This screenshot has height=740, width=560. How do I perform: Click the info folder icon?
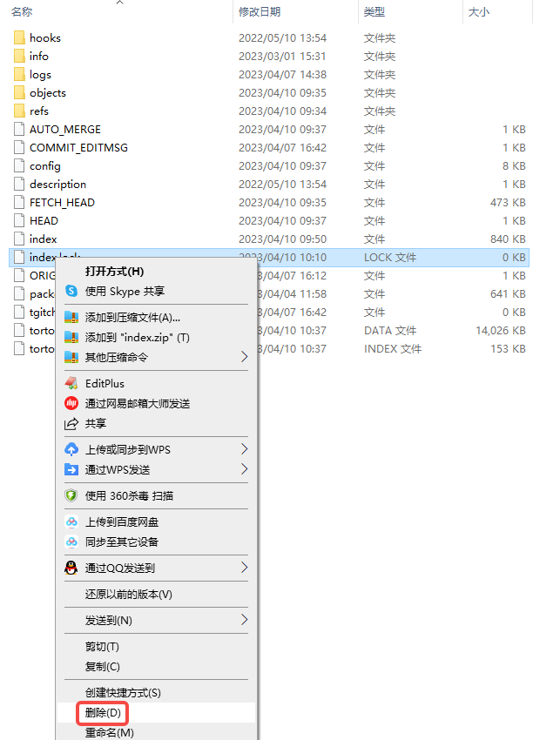pos(19,57)
